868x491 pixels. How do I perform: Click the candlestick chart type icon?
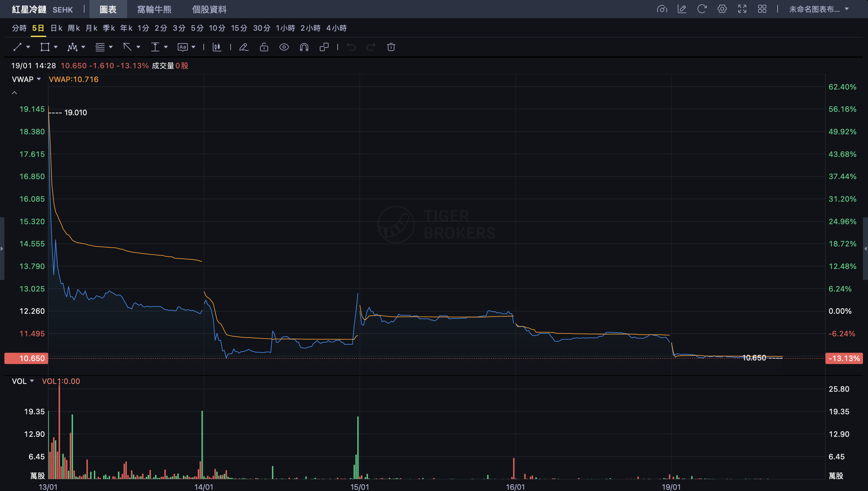(x=217, y=47)
